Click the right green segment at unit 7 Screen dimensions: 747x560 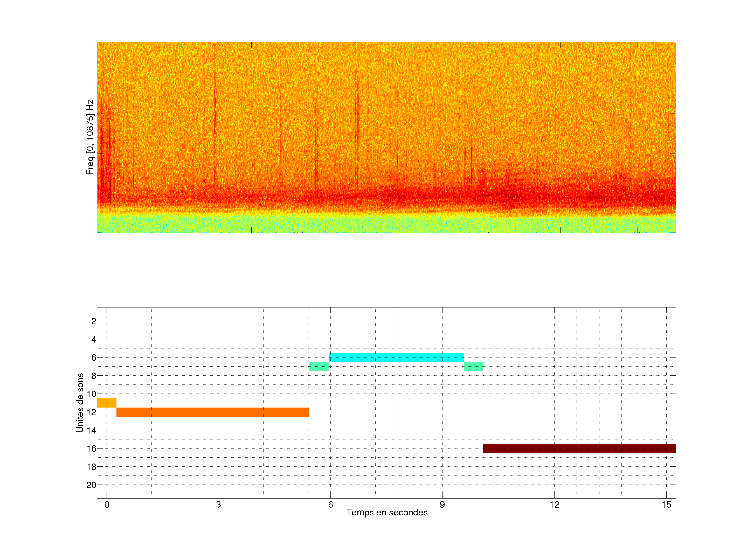473,366
